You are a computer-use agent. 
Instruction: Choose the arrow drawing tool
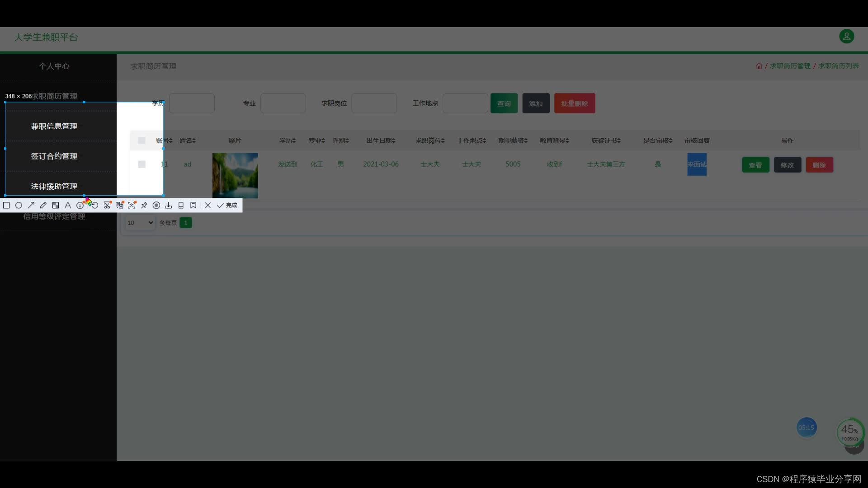pyautogui.click(x=31, y=205)
